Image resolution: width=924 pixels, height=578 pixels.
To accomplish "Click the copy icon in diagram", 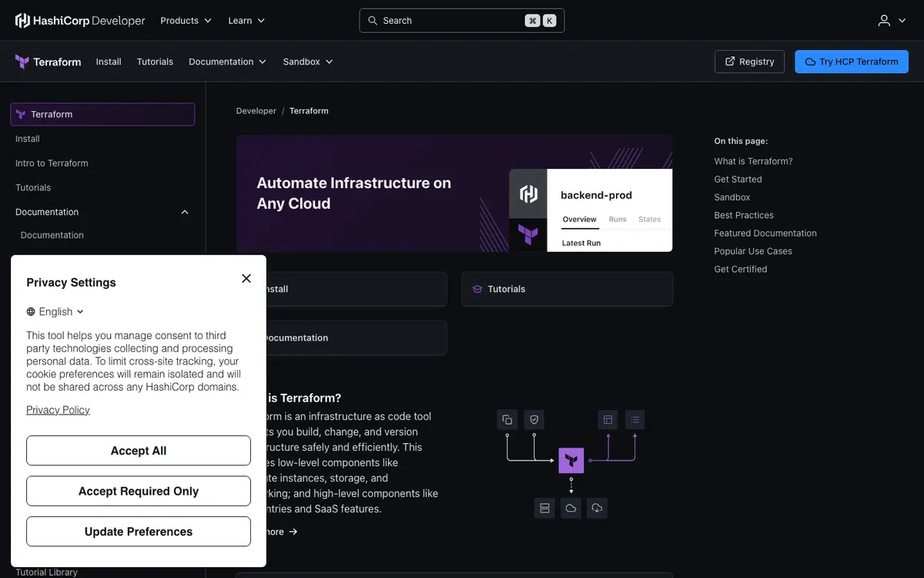I will (x=507, y=420).
